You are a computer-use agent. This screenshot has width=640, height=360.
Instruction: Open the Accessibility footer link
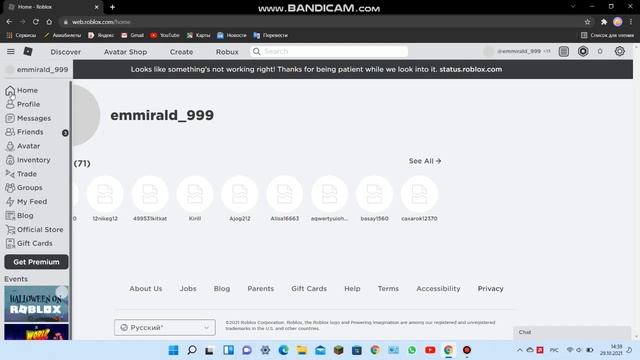pos(438,289)
